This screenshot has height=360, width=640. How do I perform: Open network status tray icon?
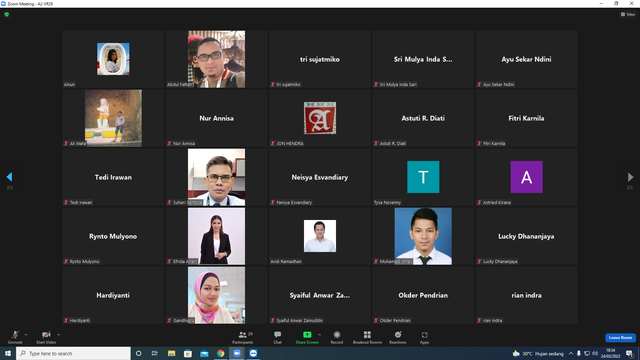(x=587, y=353)
